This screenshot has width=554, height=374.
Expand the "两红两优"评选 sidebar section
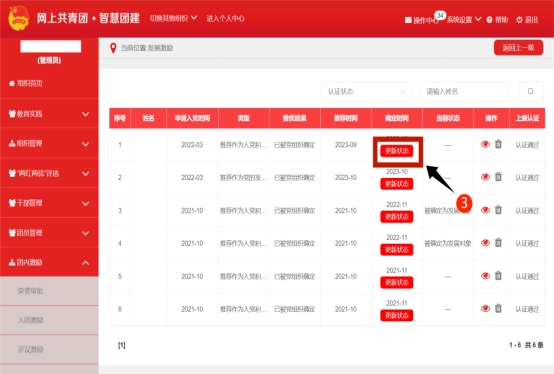[49, 173]
